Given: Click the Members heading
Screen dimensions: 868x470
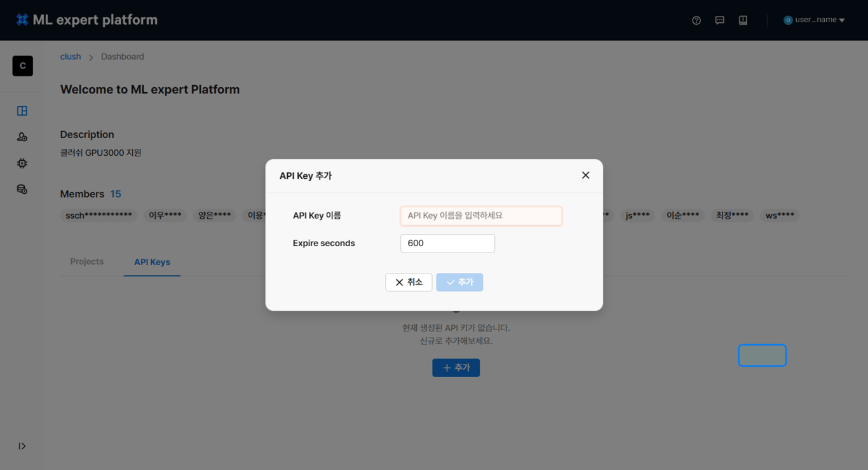Looking at the screenshot, I should (x=82, y=194).
